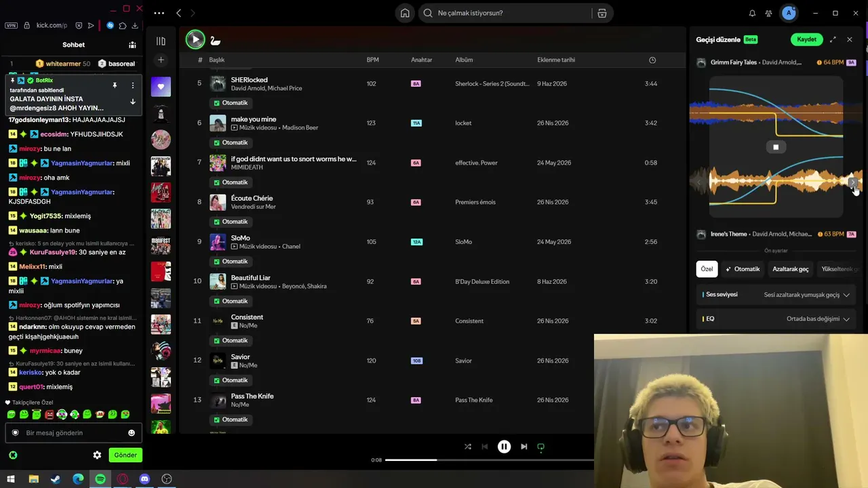Click the SHERlocked album art thumbnail

click(218, 83)
